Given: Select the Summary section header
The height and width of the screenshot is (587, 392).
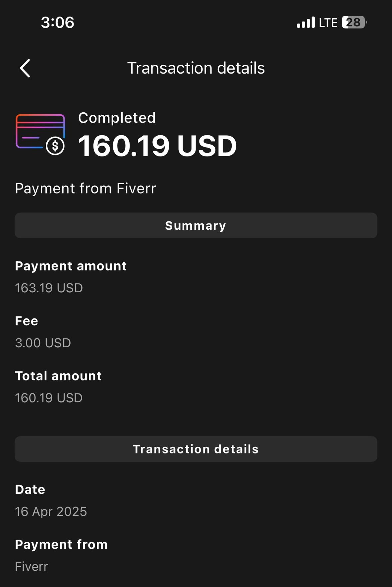Looking at the screenshot, I should click(196, 225).
